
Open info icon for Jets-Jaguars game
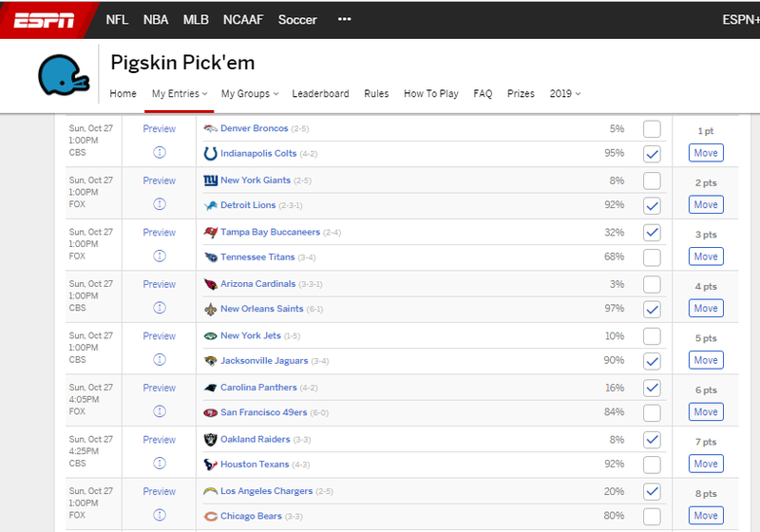coord(160,359)
